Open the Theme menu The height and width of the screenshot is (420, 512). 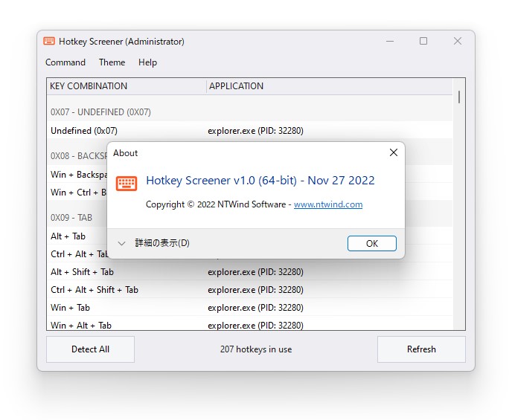(x=112, y=62)
